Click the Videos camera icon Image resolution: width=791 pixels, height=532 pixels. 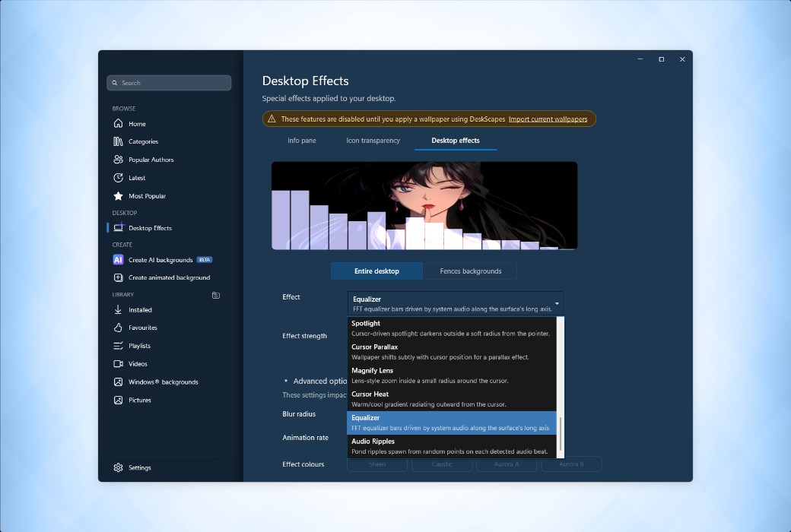(x=118, y=363)
